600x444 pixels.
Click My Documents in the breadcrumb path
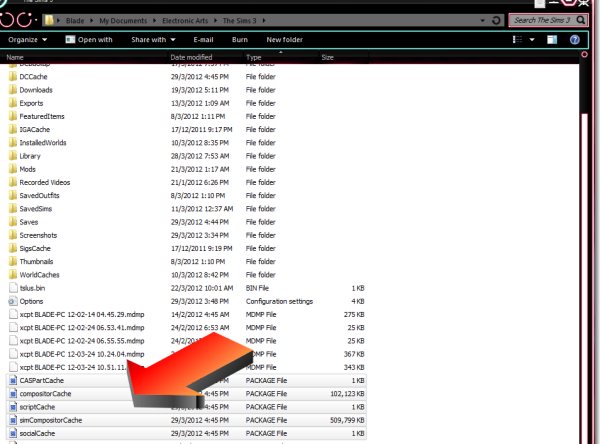pos(120,20)
